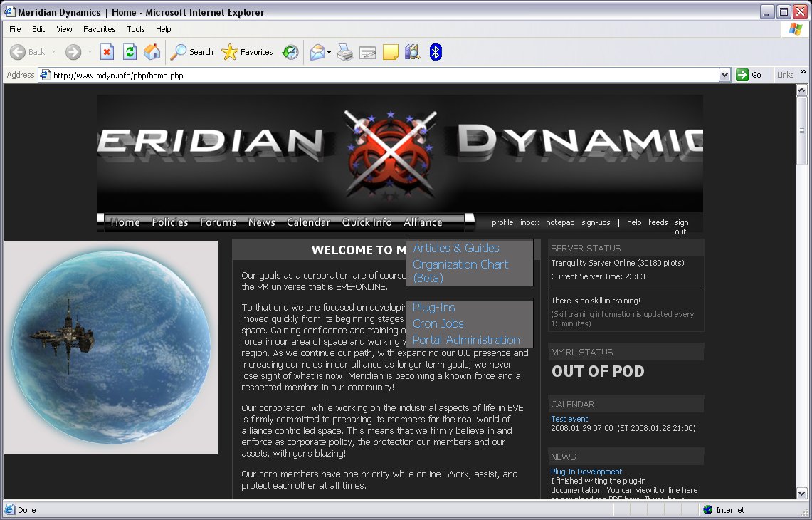Go to browser Home page icon
The image size is (812, 520).
coord(152,52)
